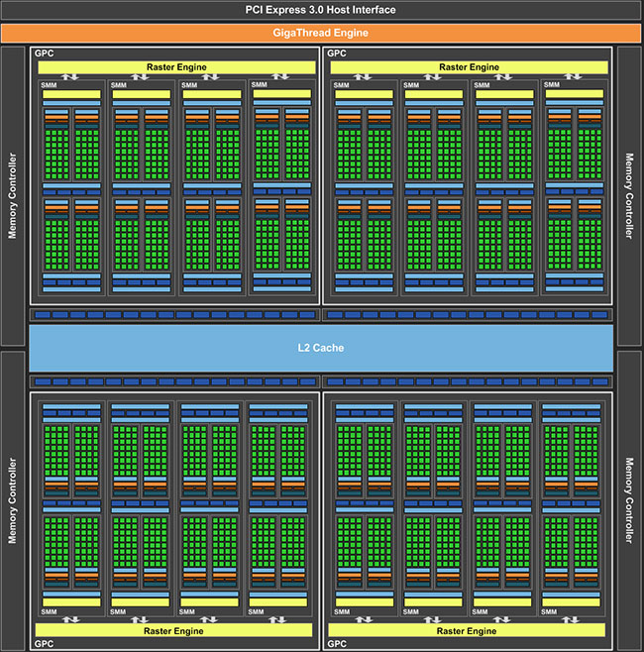Click the GPC label of the upper-left cluster

[44, 54]
